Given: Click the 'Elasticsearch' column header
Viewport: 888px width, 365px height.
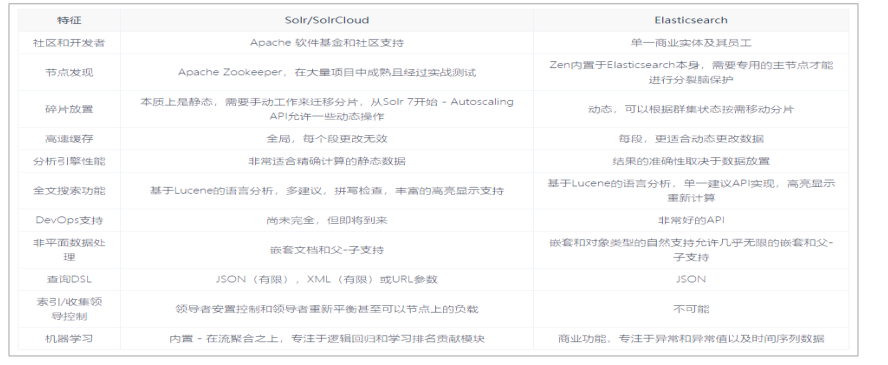Looking at the screenshot, I should pos(691,20).
